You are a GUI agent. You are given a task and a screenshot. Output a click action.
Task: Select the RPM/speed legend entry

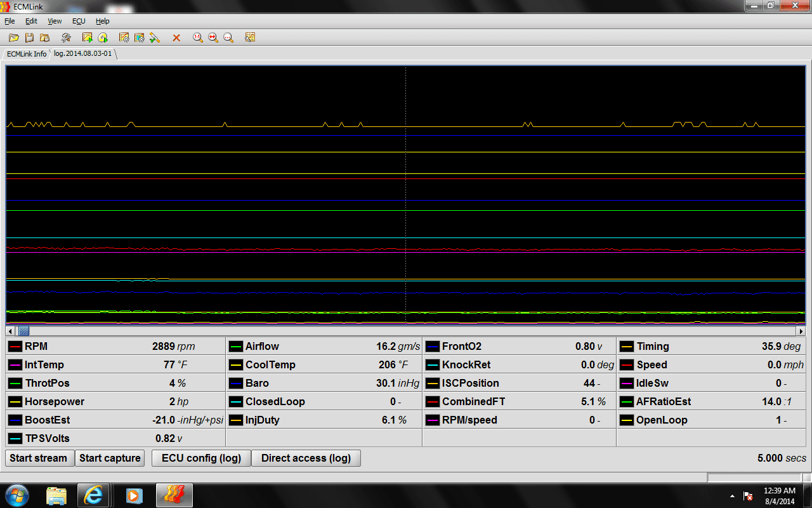(x=520, y=420)
